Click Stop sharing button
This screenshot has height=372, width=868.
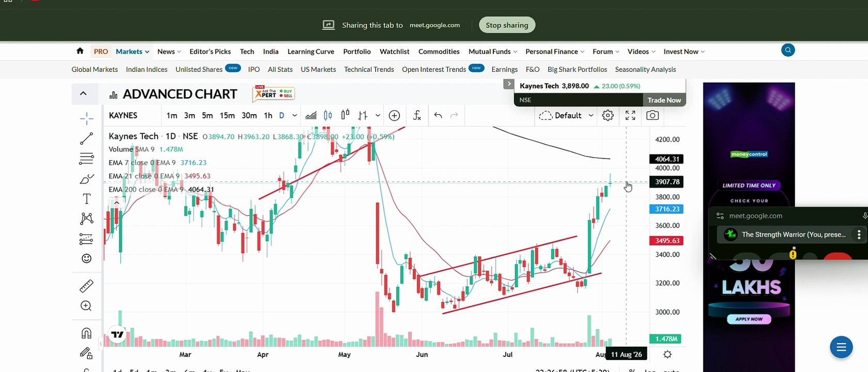pos(507,25)
